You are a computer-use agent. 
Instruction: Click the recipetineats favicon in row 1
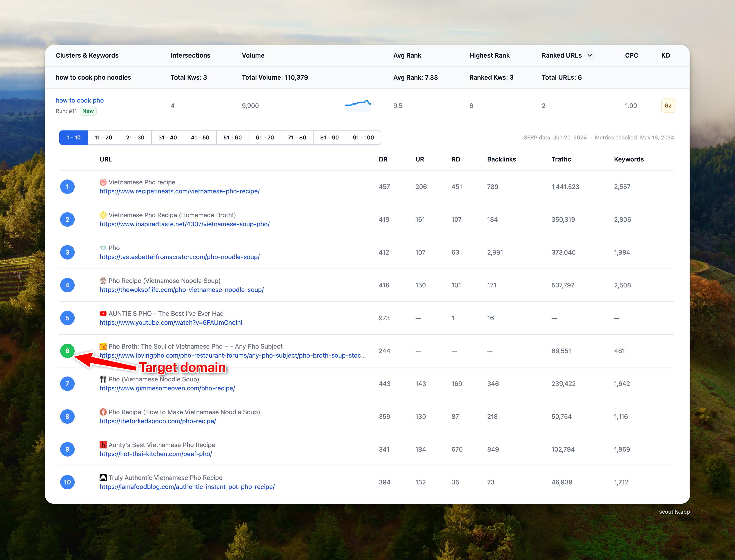103,182
